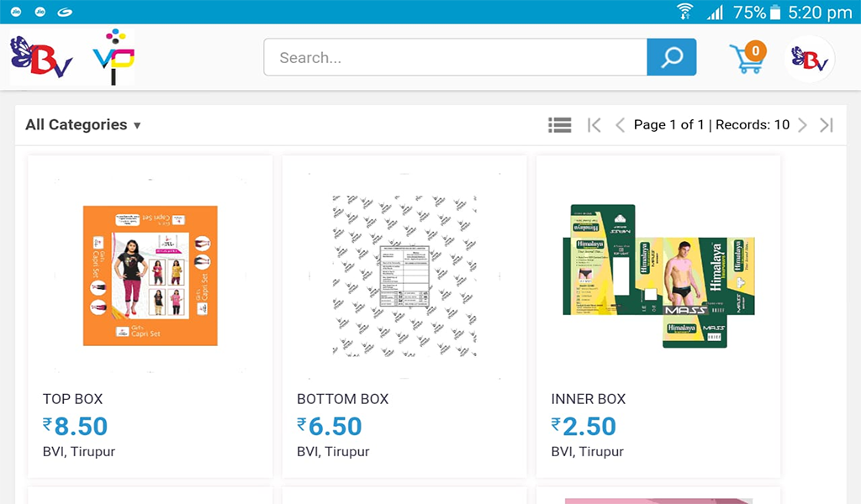Go to next page arrow
861x504 pixels.
[802, 125]
